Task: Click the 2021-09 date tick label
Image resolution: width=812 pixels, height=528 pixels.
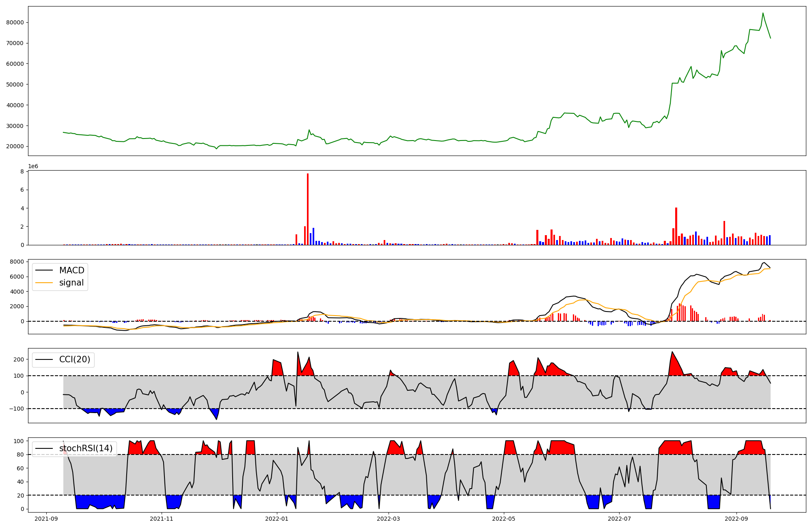Action: 46,518
